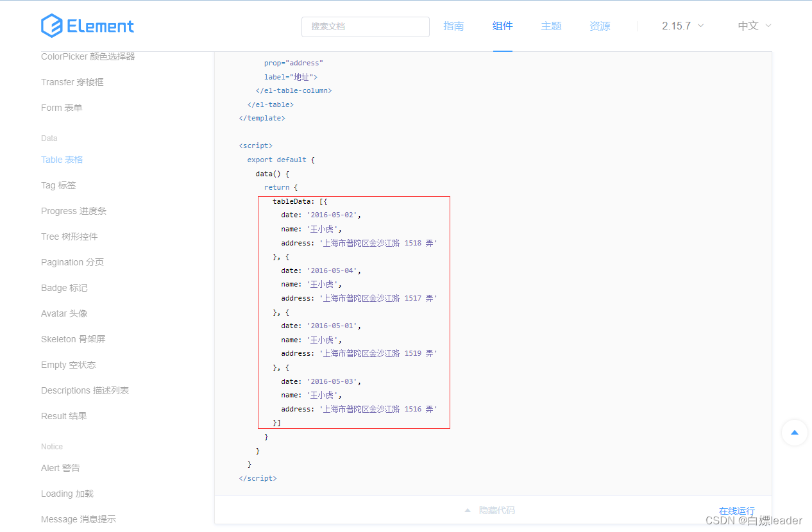Viewport: 812px width, 532px height.
Task: Open the 指南 nav tab
Action: tap(453, 26)
